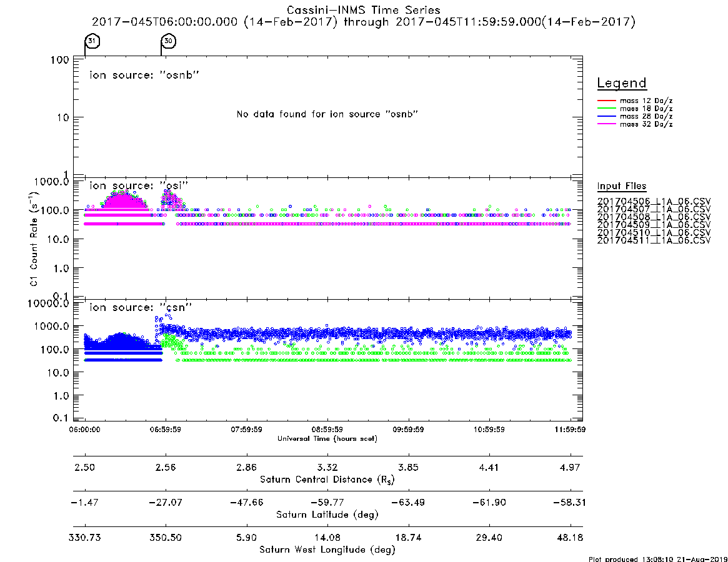The image size is (728, 562).
Task: Click the 06:59:59 time tick label
Action: point(166,430)
